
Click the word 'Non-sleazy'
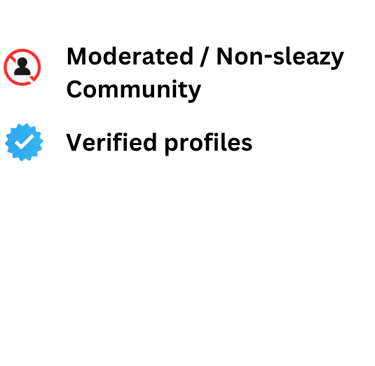tap(280, 57)
